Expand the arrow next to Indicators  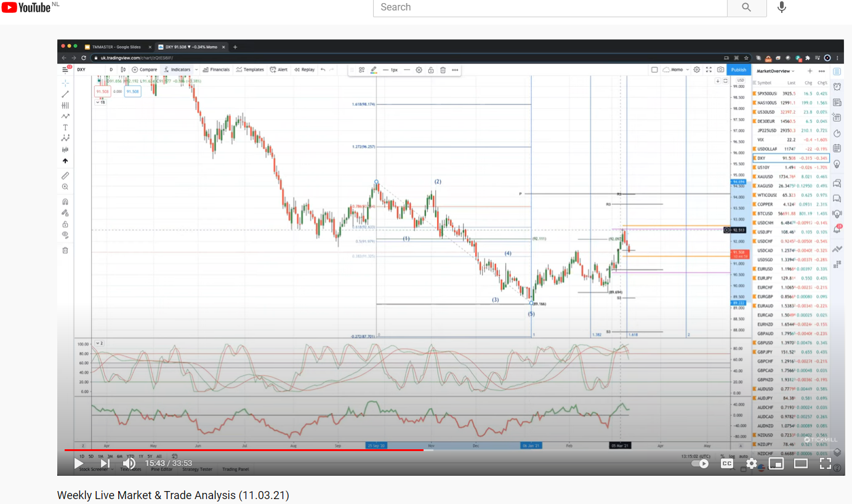(x=196, y=70)
